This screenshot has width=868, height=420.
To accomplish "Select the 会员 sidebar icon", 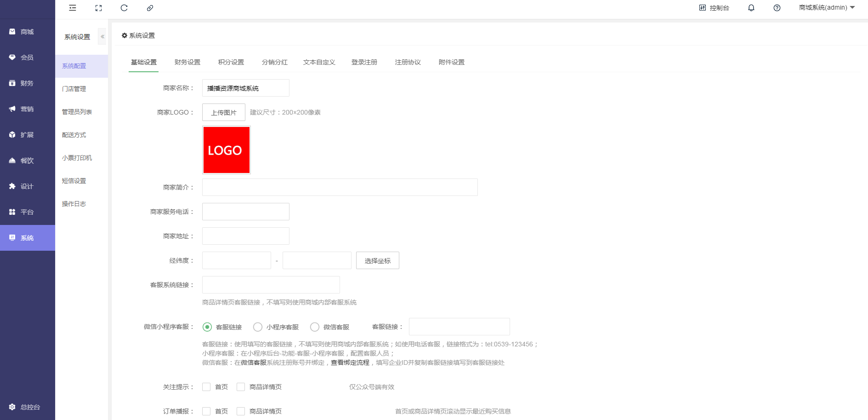I will point(27,57).
